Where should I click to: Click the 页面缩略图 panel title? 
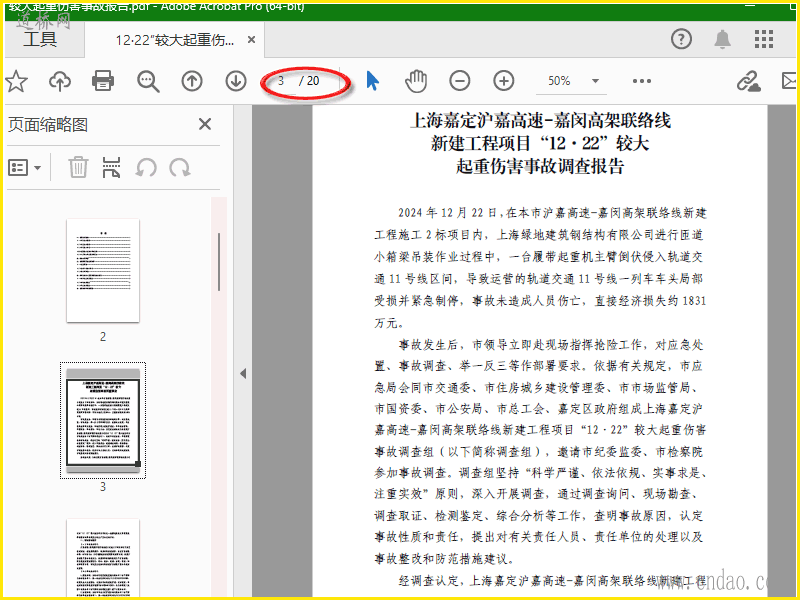(48, 124)
